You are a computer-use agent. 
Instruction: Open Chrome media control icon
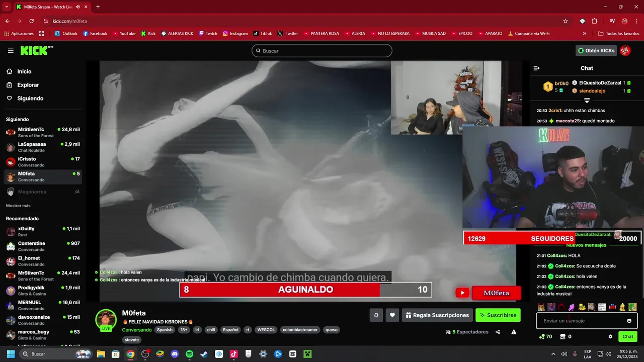(x=612, y=21)
